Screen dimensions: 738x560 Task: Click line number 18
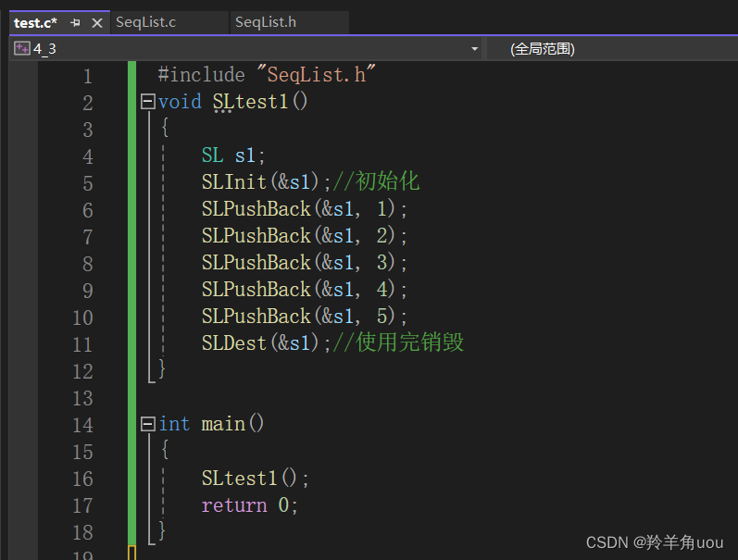(x=82, y=533)
